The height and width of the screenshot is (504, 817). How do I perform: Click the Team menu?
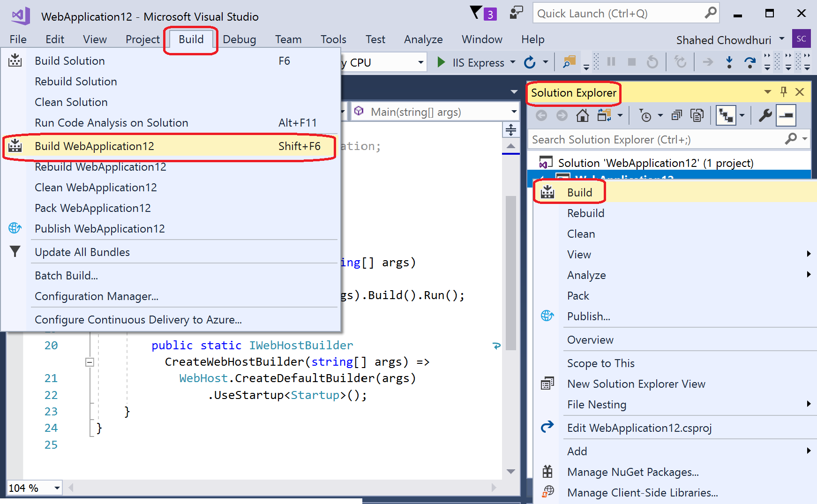coord(288,39)
